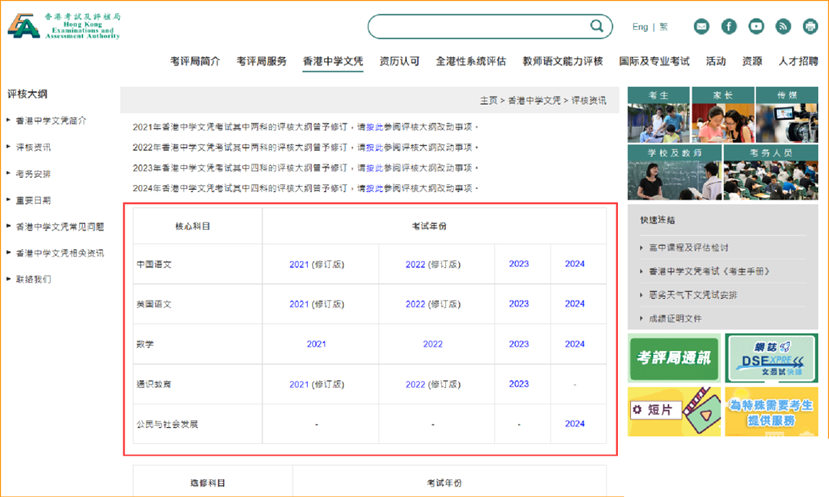Open the Facebook icon in the header
Image resolution: width=829 pixels, height=497 pixels.
tap(729, 27)
